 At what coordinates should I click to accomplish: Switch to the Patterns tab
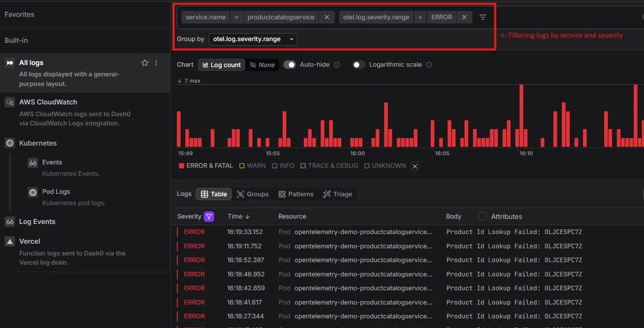click(x=296, y=194)
